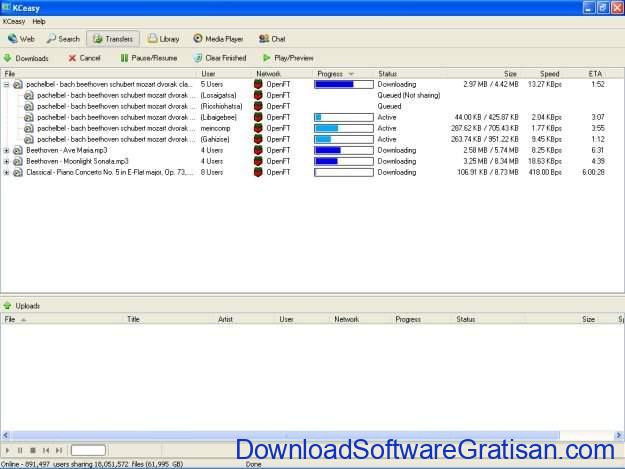The width and height of the screenshot is (625, 469).
Task: Click the pachelbel group progress bar
Action: coord(344,84)
